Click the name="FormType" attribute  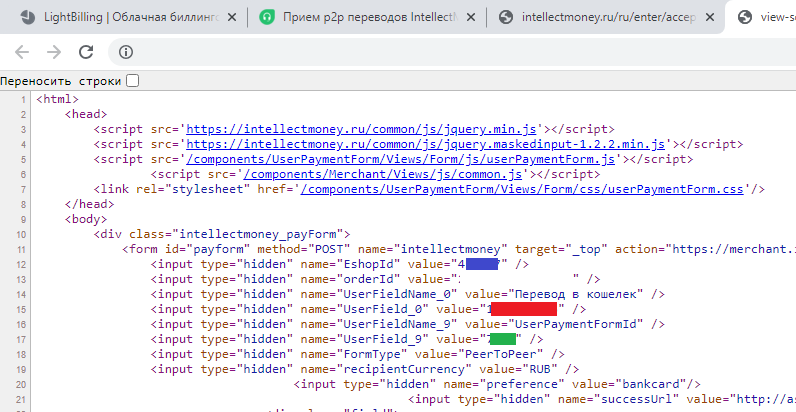[x=354, y=354]
